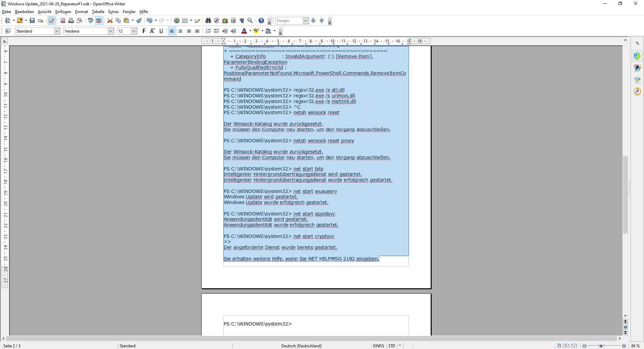Toggle bold formatting F button

point(144,31)
